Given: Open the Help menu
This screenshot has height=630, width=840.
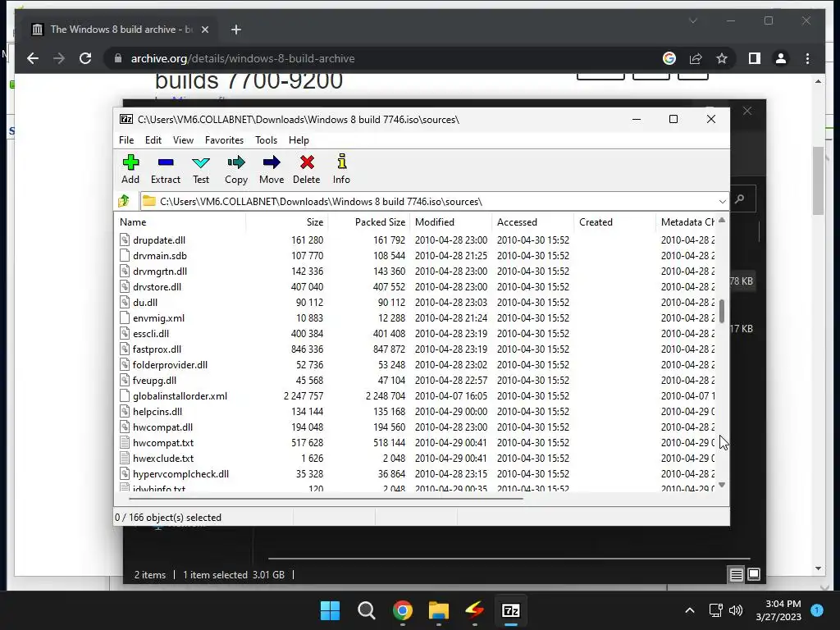Looking at the screenshot, I should point(299,139).
